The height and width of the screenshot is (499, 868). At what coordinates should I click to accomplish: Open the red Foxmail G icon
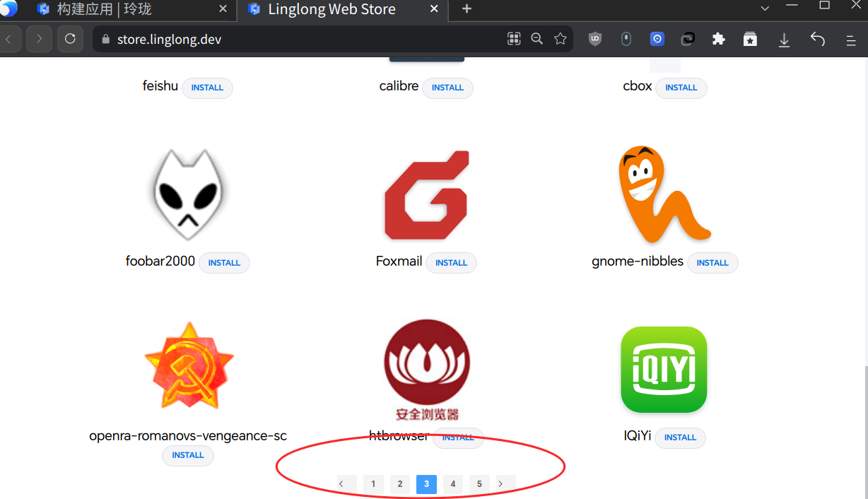coord(426,194)
